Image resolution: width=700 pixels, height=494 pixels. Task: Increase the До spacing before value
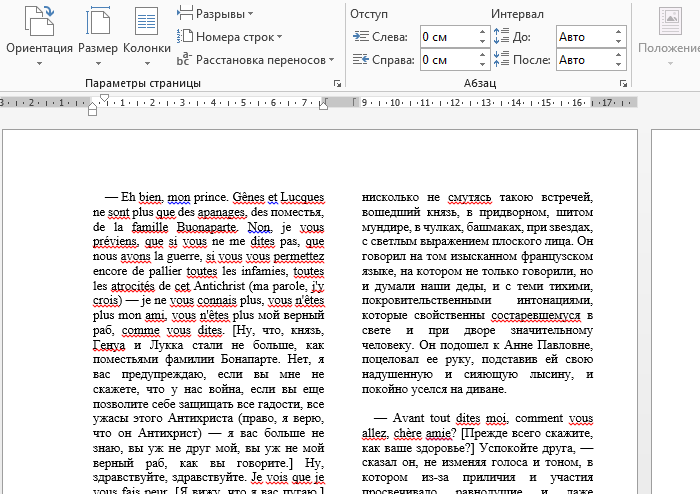pos(618,32)
